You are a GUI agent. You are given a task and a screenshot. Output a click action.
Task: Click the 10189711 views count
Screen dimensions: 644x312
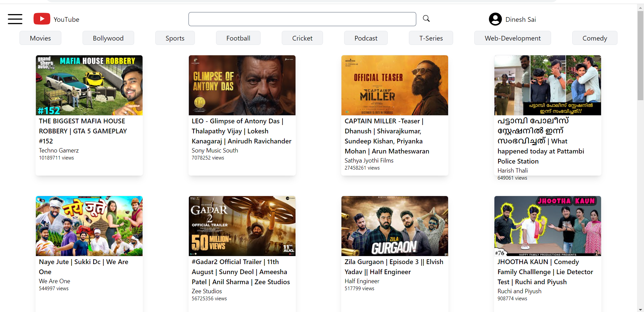pyautogui.click(x=56, y=158)
